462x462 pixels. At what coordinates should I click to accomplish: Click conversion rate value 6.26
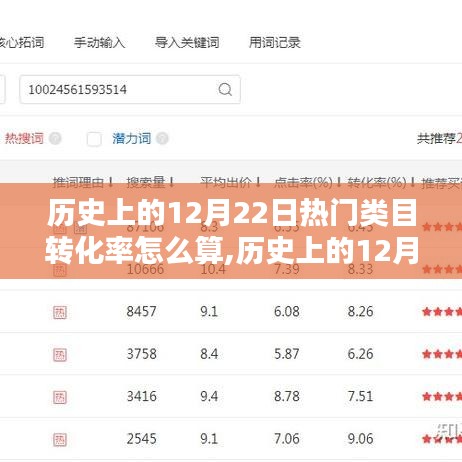[x=360, y=354]
